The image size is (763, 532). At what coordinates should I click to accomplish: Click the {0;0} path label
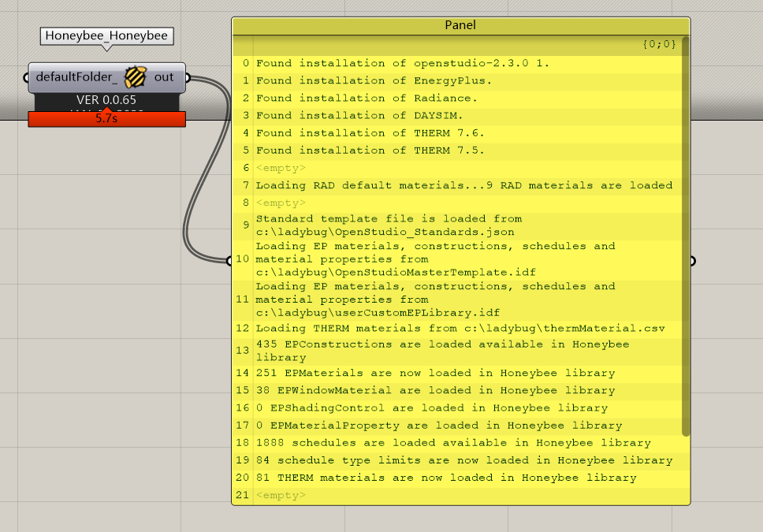659,44
